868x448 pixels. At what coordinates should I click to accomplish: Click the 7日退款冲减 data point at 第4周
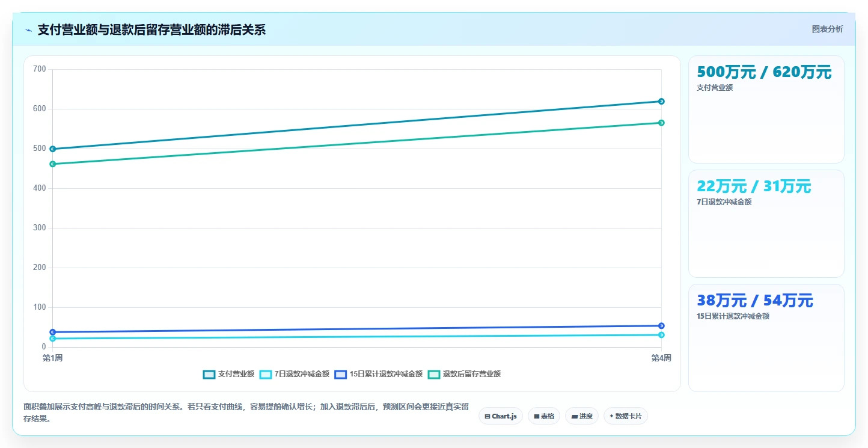pos(661,335)
